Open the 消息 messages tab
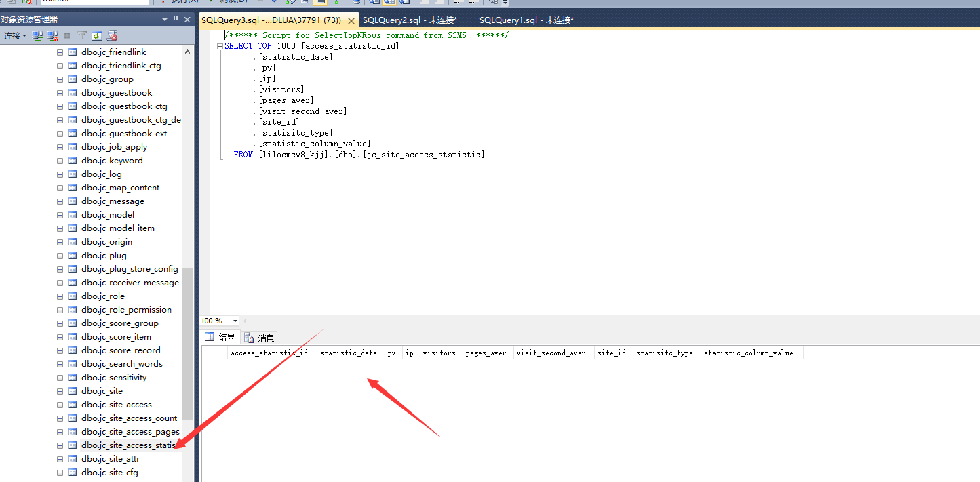This screenshot has height=482, width=980. pos(259,338)
